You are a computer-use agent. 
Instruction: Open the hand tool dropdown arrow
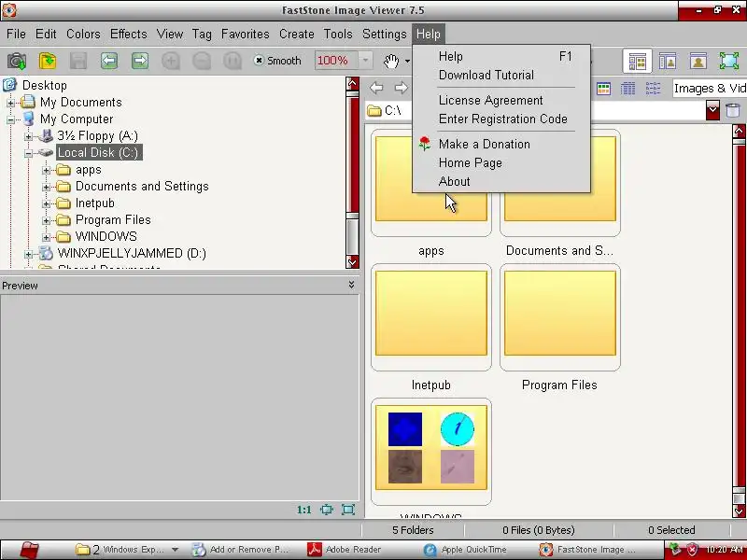[x=407, y=61]
